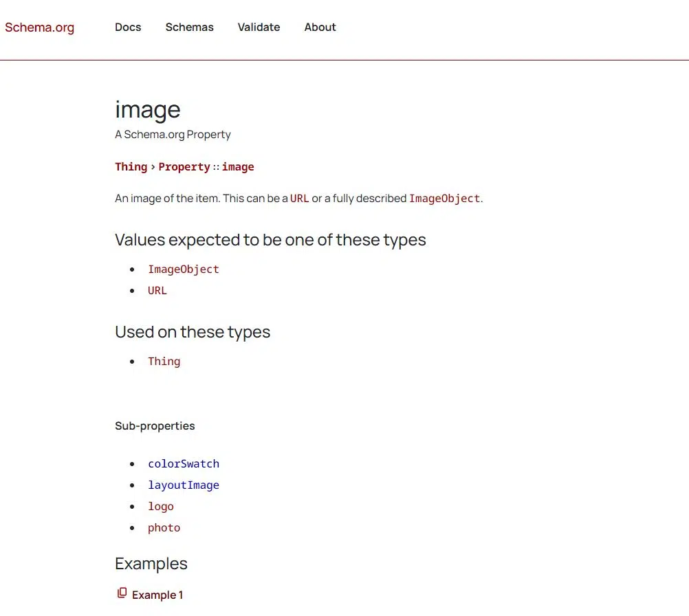Go to the Validate page

[259, 27]
